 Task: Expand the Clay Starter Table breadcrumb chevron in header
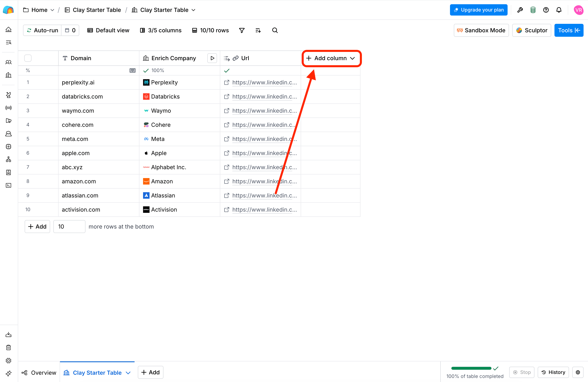pos(193,10)
